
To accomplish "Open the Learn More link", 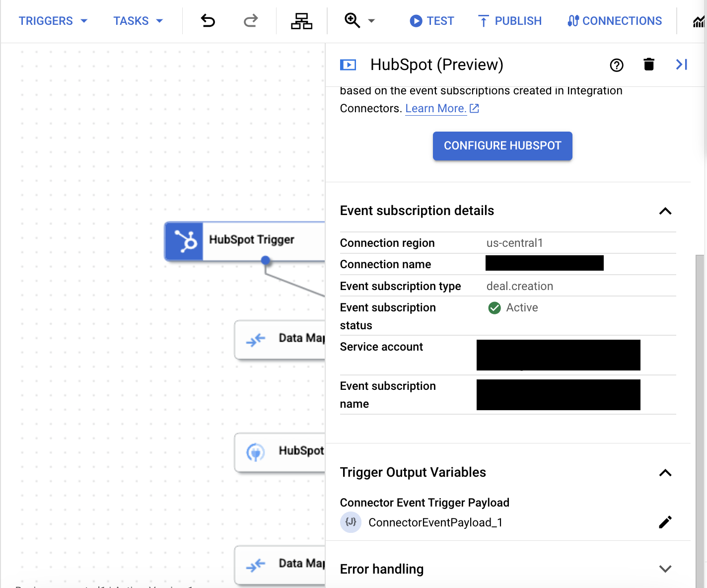I will (436, 108).
